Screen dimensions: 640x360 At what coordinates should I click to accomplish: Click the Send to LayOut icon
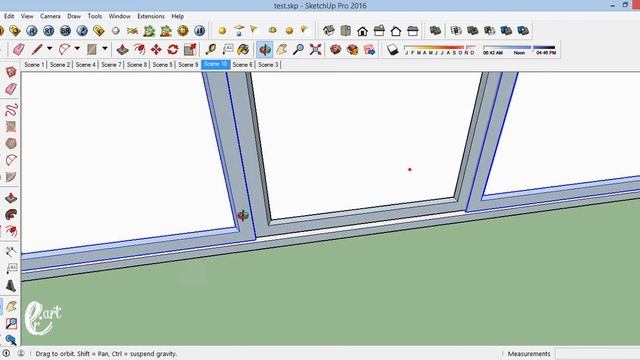click(369, 49)
